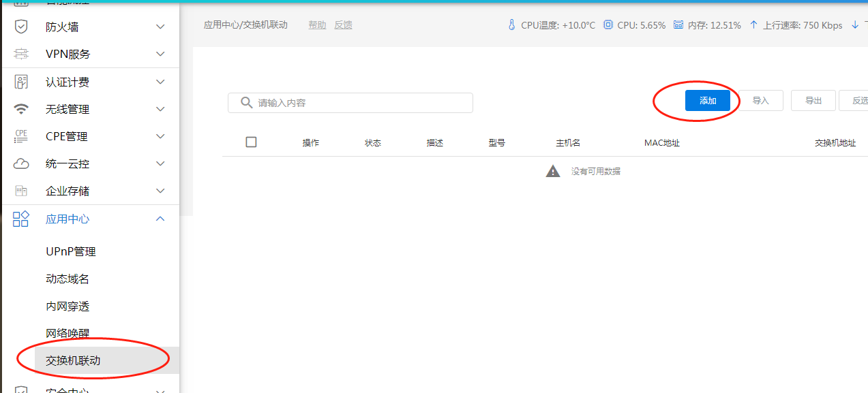Click the VPN服务 icon in the sidebar

20,54
